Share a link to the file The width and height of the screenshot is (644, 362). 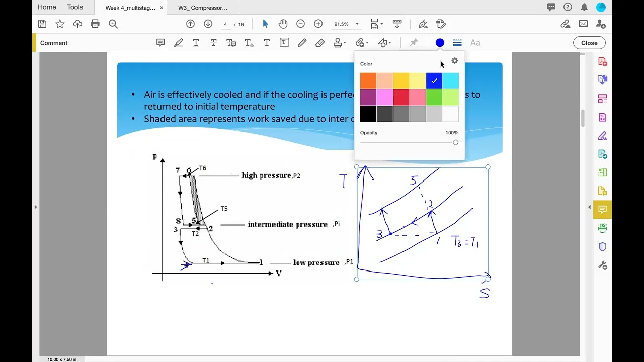(566, 24)
